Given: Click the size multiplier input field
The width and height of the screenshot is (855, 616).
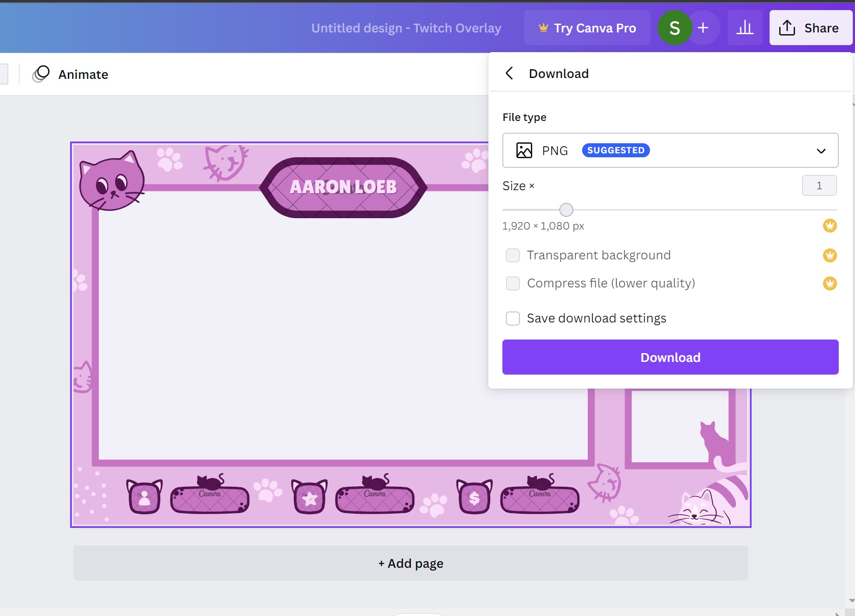Looking at the screenshot, I should click(x=819, y=185).
